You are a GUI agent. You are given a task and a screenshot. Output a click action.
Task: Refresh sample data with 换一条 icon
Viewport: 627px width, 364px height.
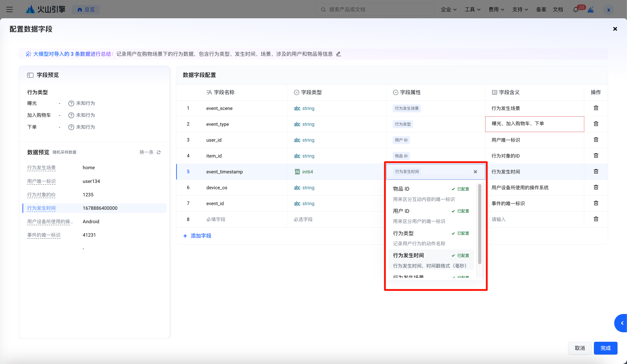[x=159, y=152]
